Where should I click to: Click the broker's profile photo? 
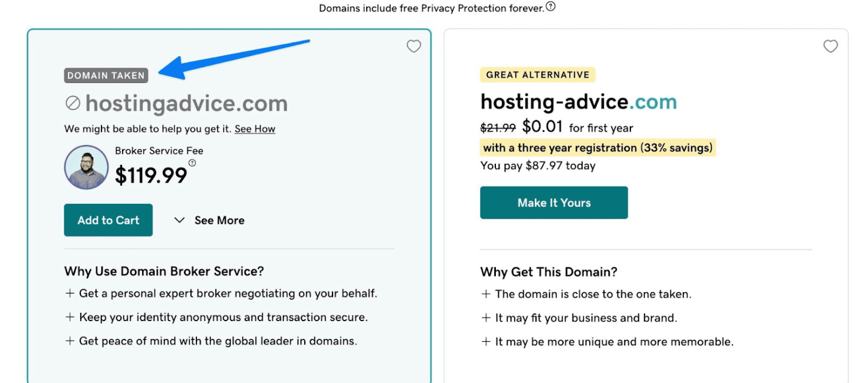point(86,167)
